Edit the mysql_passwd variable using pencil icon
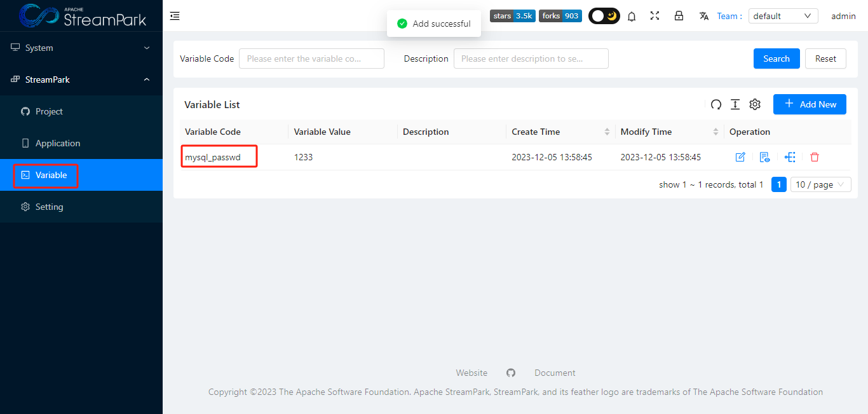Image resolution: width=868 pixels, height=414 pixels. (x=740, y=156)
